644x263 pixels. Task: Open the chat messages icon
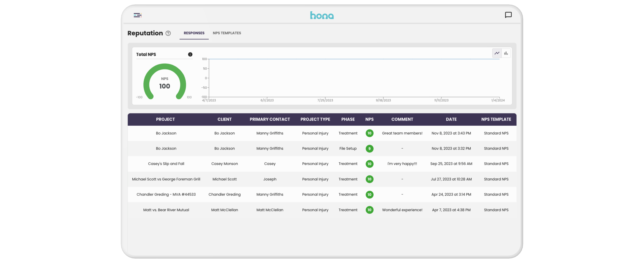point(508,15)
